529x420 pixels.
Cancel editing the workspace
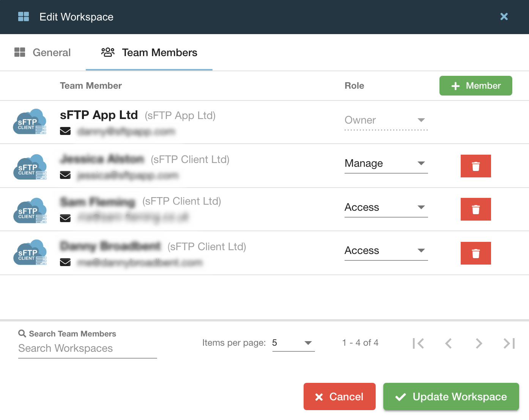340,396
